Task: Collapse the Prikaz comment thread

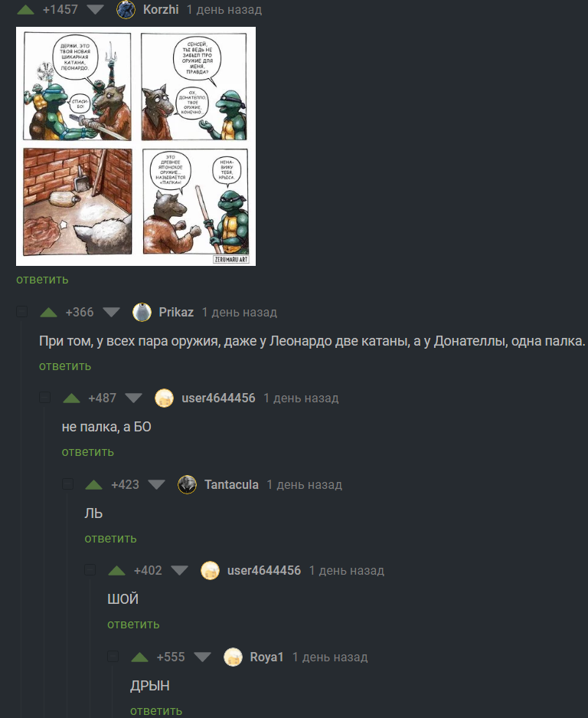Action: [x=22, y=312]
